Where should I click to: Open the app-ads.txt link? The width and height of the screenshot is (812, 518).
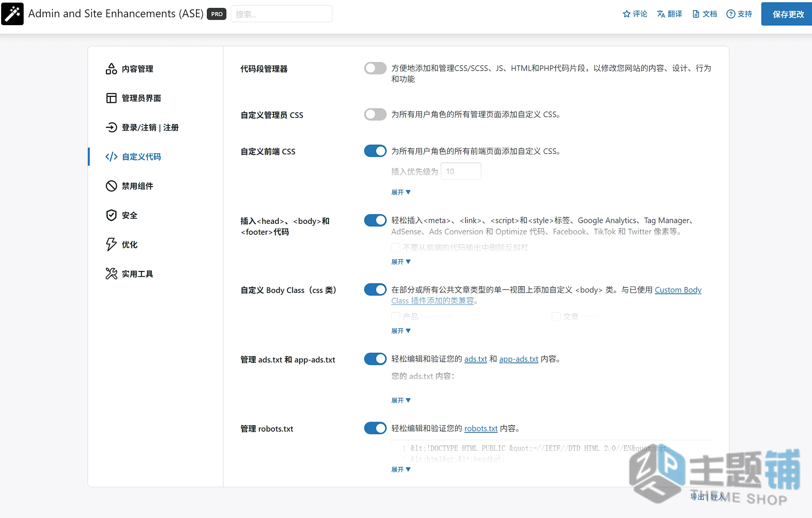point(518,359)
